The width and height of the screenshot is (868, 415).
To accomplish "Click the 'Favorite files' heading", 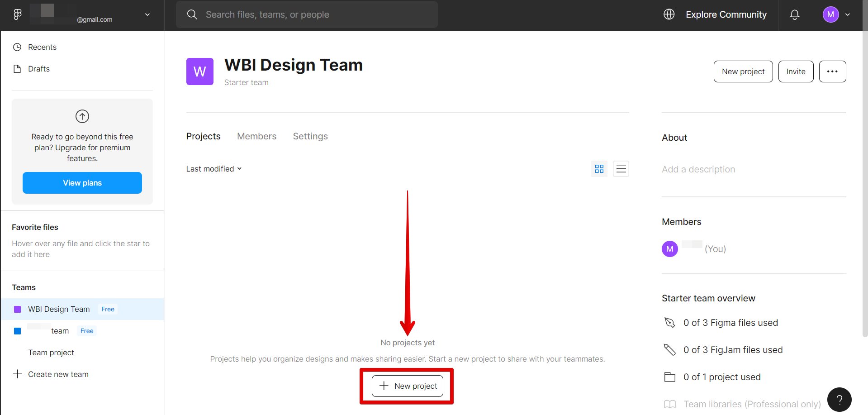I will [35, 227].
